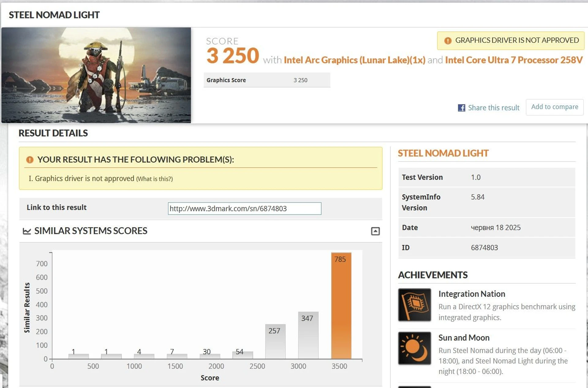The width and height of the screenshot is (588, 388).
Task: Click the 257 results bar
Action: (275, 341)
